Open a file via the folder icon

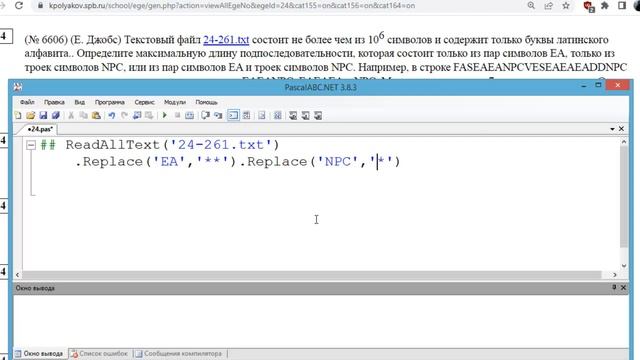[x=31, y=116]
